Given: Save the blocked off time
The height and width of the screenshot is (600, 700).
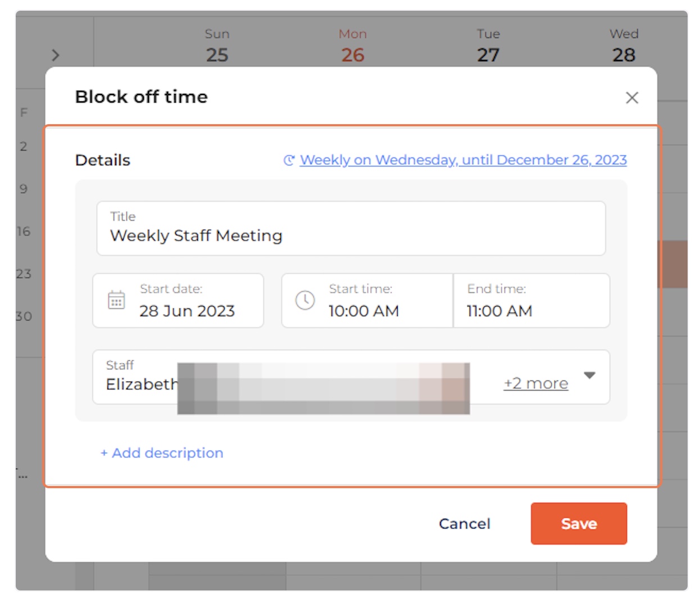Looking at the screenshot, I should coord(579,524).
